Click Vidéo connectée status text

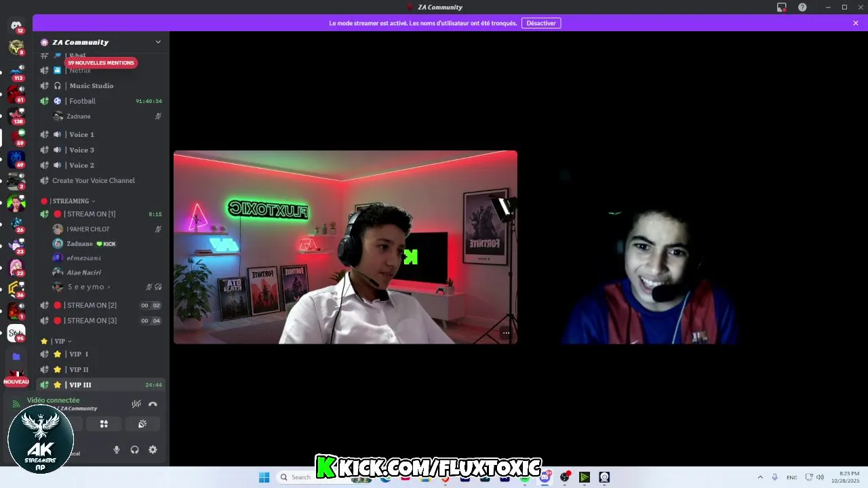tap(53, 401)
